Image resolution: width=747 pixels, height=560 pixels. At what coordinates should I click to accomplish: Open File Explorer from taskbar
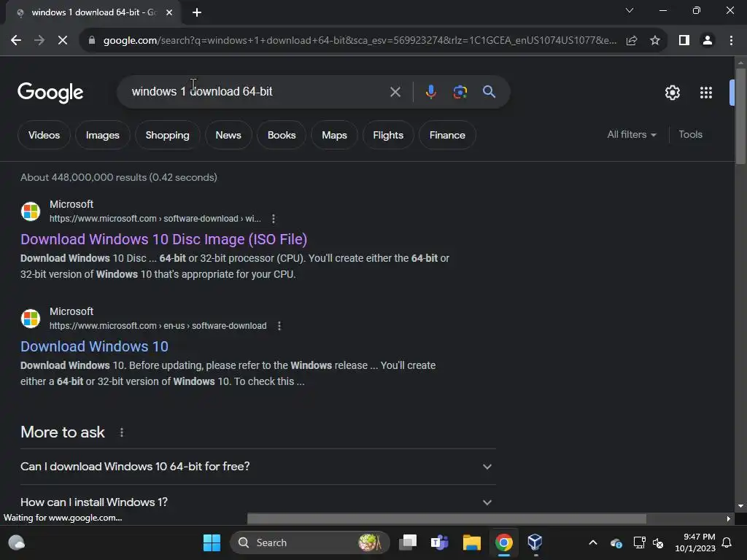(472, 542)
